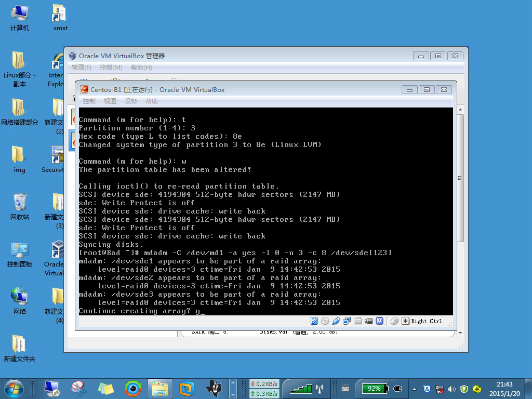The width and height of the screenshot is (532, 399).
Task: Minimize the Centos-B1 VM window
Action: tap(409, 90)
